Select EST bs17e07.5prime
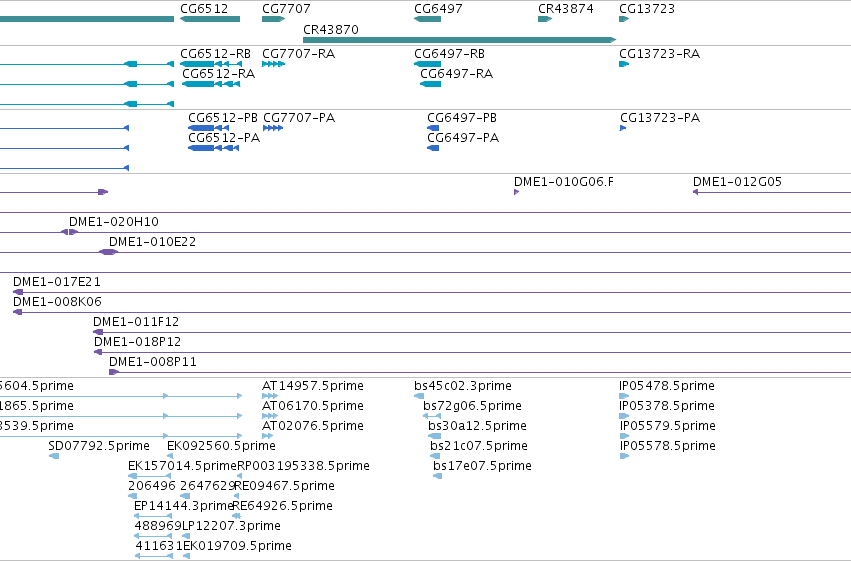The image size is (851, 561). tap(437, 476)
